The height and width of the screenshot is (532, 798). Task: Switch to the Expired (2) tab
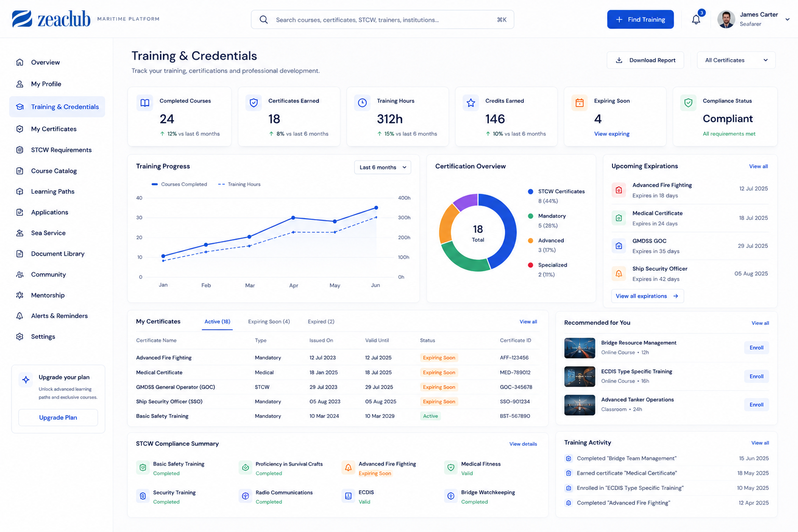point(321,322)
